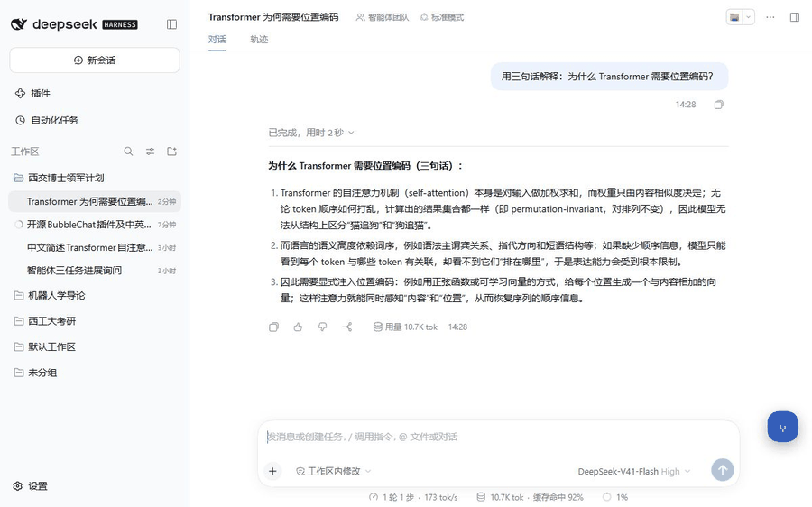Click the thumbnail button in top toolbar
Screen dimensions: 812x507
[734, 17]
